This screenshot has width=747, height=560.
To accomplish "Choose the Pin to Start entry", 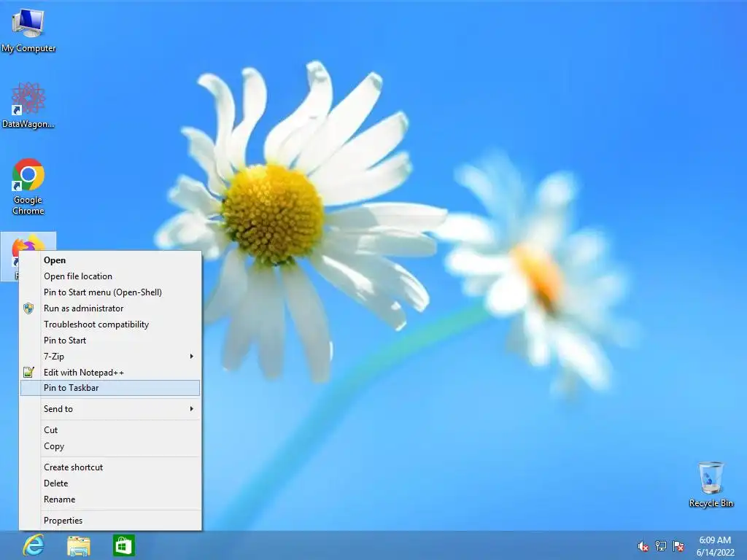I will (110, 341).
